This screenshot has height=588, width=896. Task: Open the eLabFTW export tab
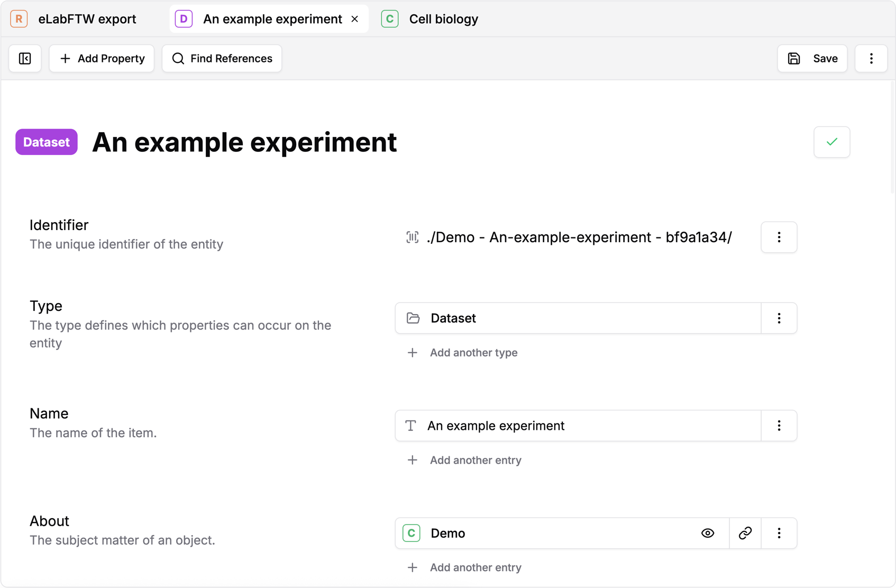[x=86, y=19]
